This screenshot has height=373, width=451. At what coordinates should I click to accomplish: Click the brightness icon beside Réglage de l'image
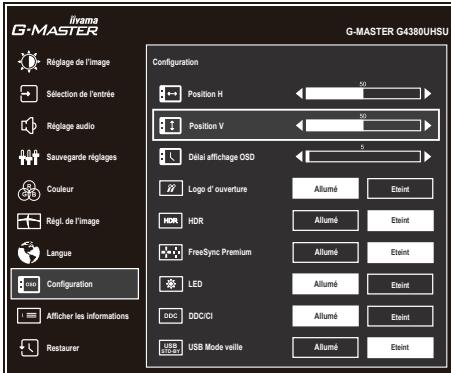point(29,62)
